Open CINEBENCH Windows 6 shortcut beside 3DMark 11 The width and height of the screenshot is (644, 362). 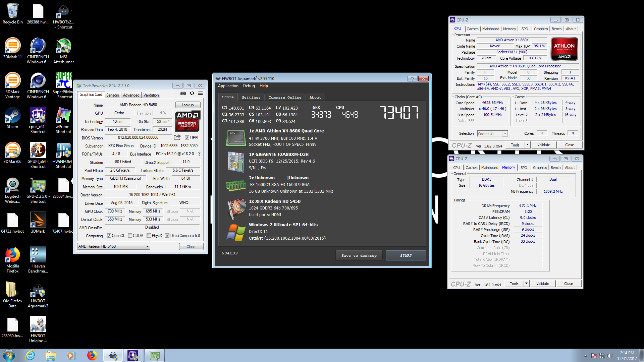[x=38, y=51]
